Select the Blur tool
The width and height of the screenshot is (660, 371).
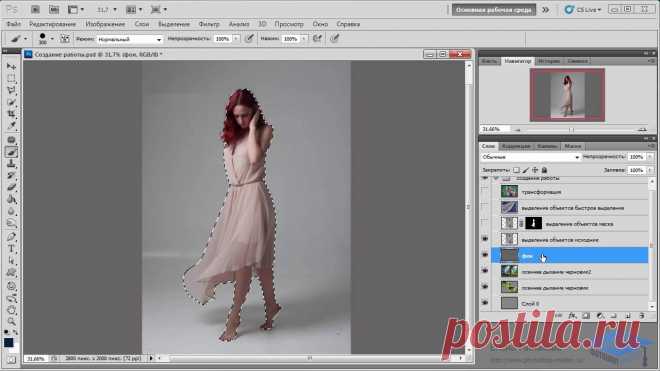[11, 211]
